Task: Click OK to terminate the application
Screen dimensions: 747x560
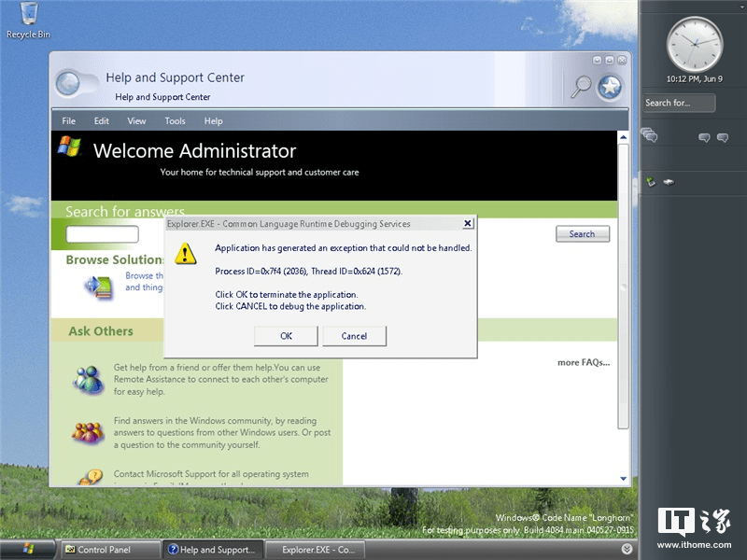Action: coord(288,336)
